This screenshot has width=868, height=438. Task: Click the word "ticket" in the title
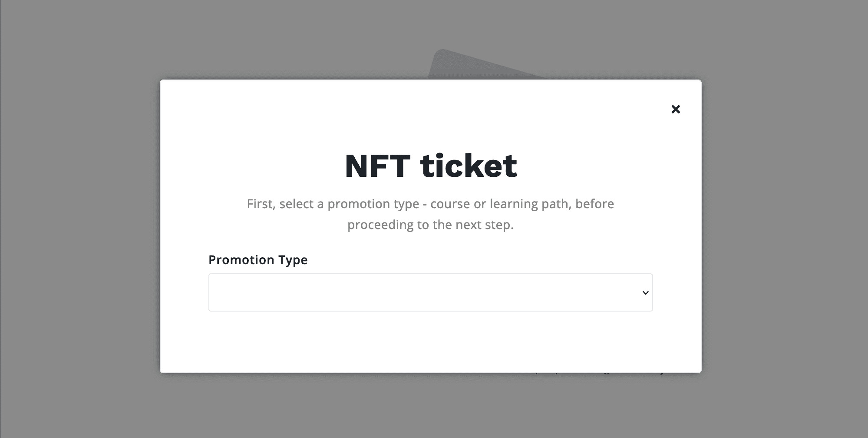point(469,166)
